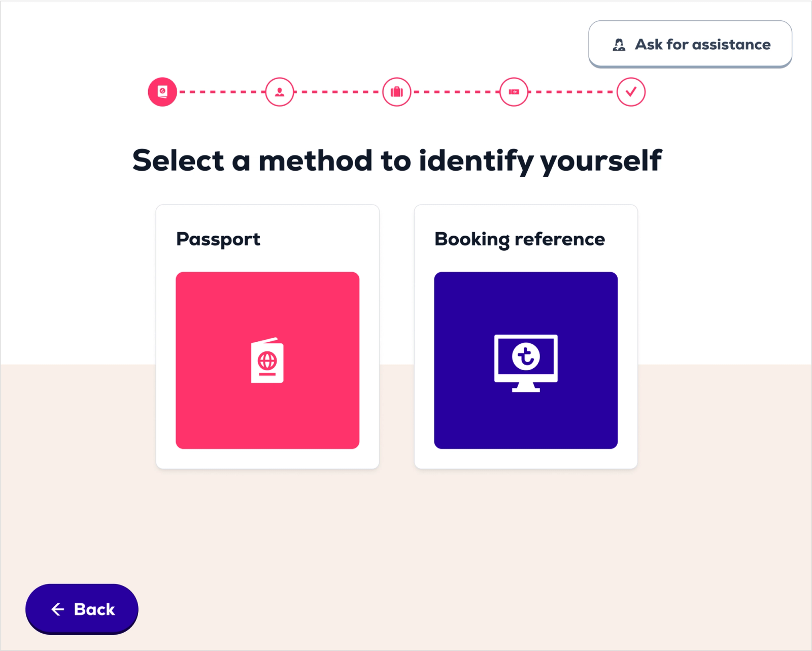Viewport: 812px width, 651px height.
Task: Choose Booking reference as identification method
Action: tap(526, 336)
